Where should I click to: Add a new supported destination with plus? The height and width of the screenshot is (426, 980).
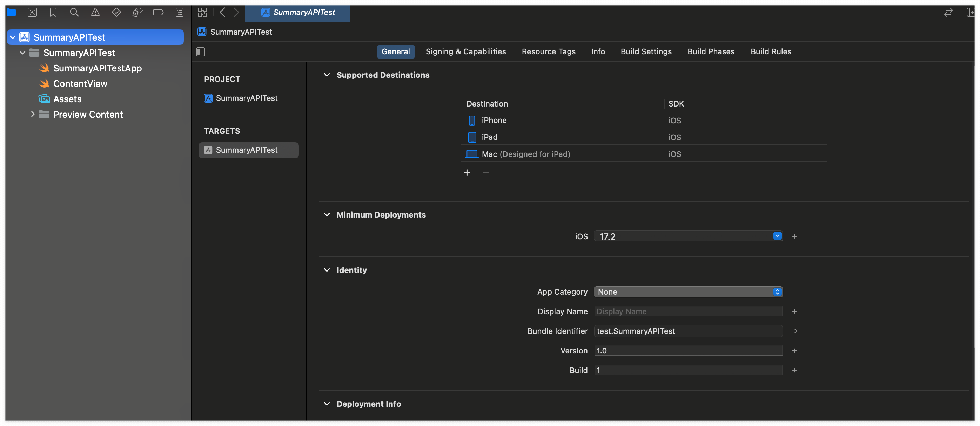pyautogui.click(x=467, y=172)
